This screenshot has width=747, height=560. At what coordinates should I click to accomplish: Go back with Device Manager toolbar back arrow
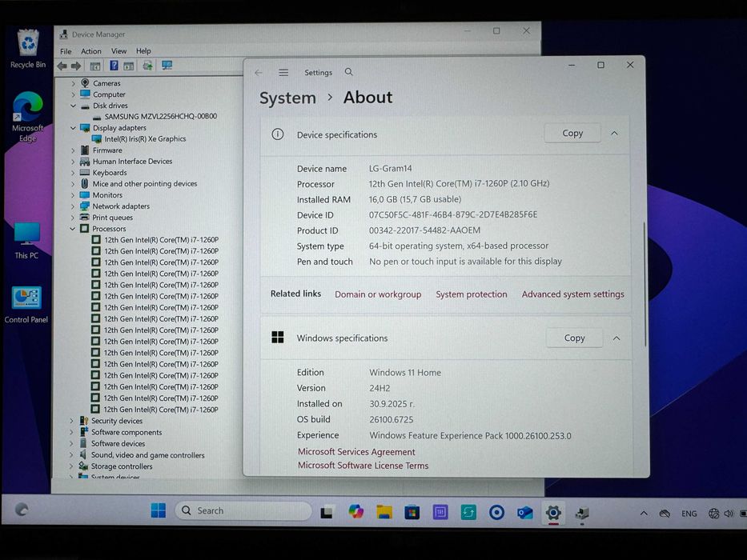coord(62,66)
